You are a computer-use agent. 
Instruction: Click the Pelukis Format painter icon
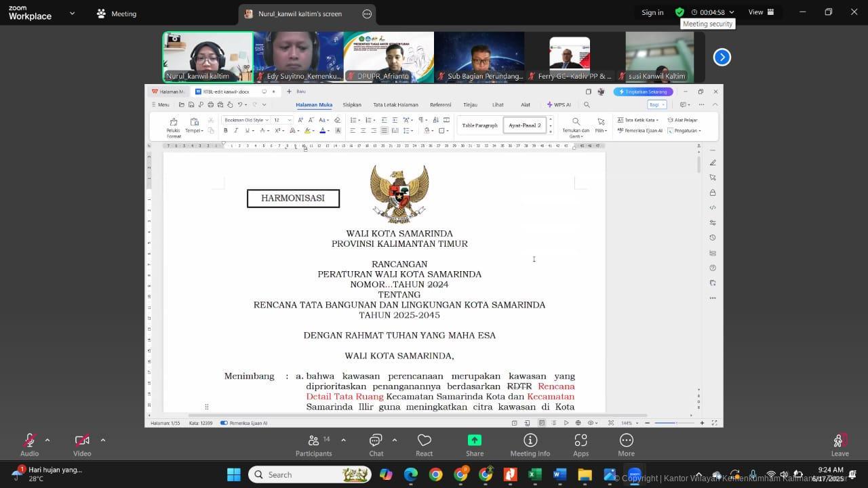click(174, 122)
